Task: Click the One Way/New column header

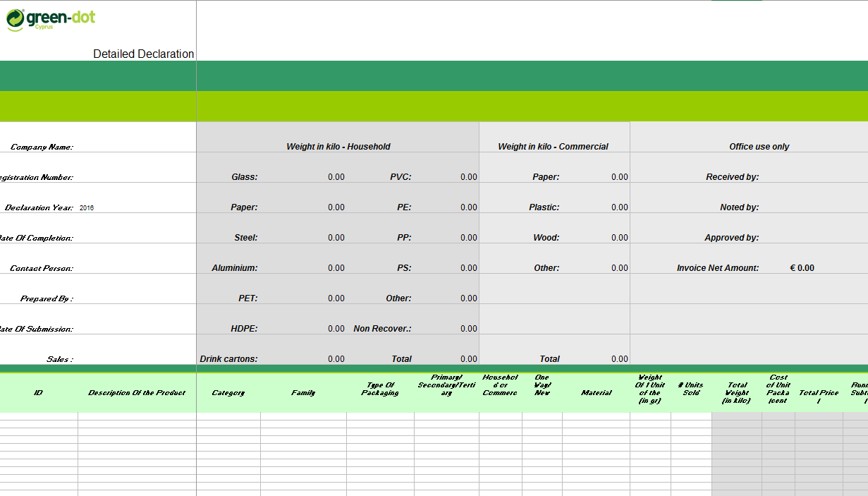Action: [542, 385]
